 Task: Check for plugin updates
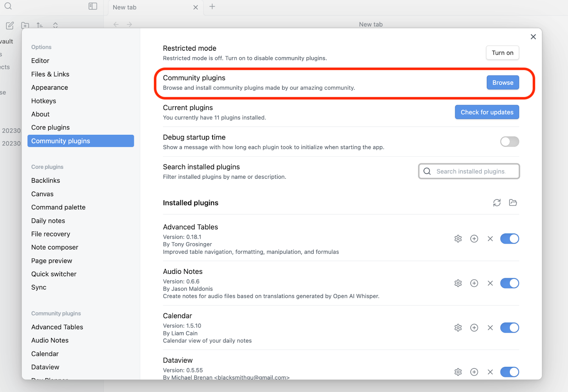click(x=487, y=112)
